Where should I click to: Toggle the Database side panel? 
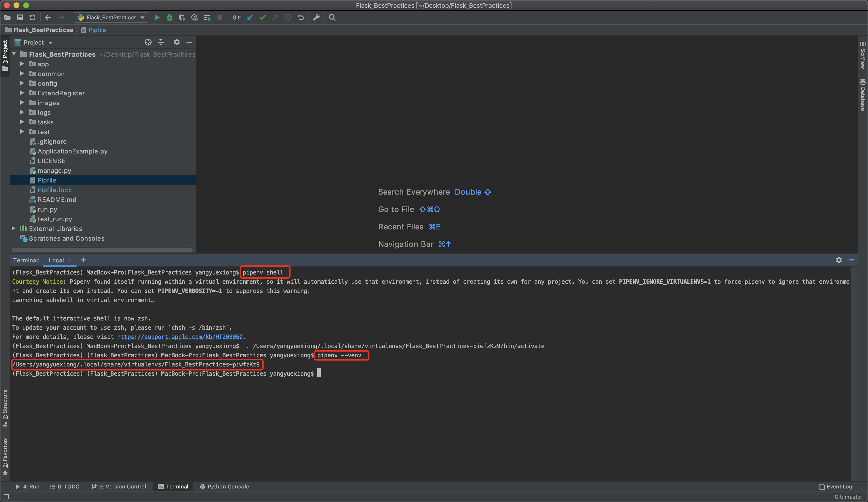(863, 95)
